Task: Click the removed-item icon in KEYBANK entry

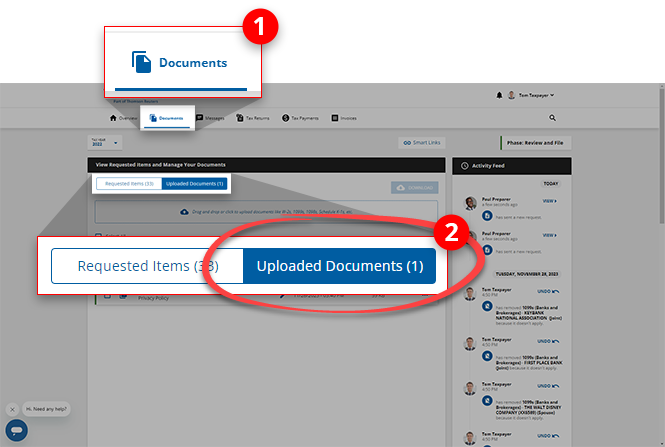Action: (x=487, y=306)
